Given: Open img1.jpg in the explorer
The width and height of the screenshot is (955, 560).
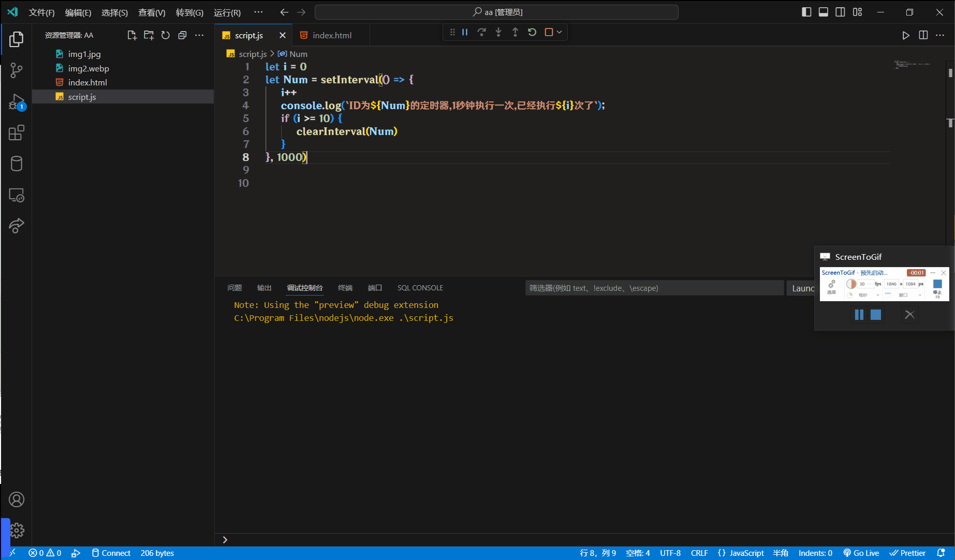Looking at the screenshot, I should click(x=123, y=54).
